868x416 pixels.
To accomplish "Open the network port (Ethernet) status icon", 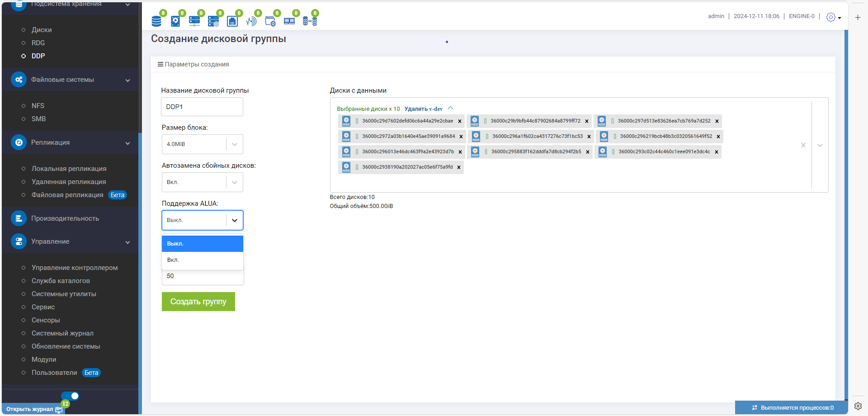I will point(232,21).
